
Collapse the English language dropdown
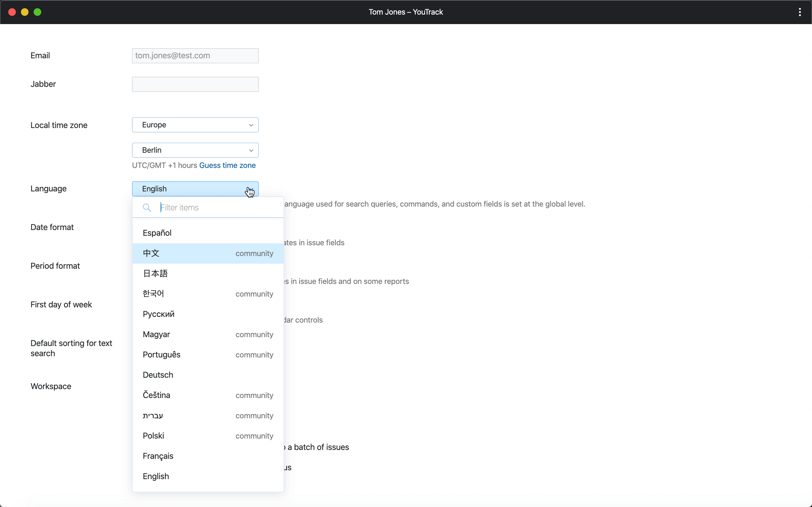195,189
